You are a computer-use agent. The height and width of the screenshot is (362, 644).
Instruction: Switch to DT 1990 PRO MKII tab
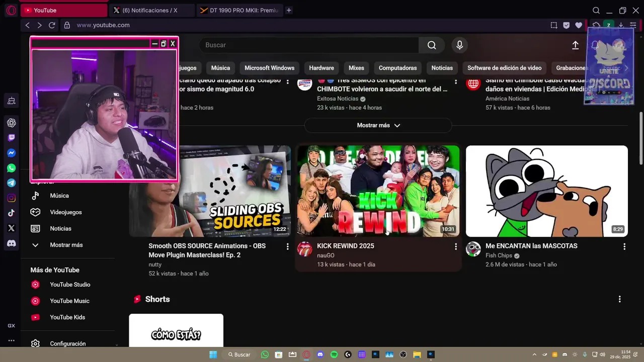[239, 10]
